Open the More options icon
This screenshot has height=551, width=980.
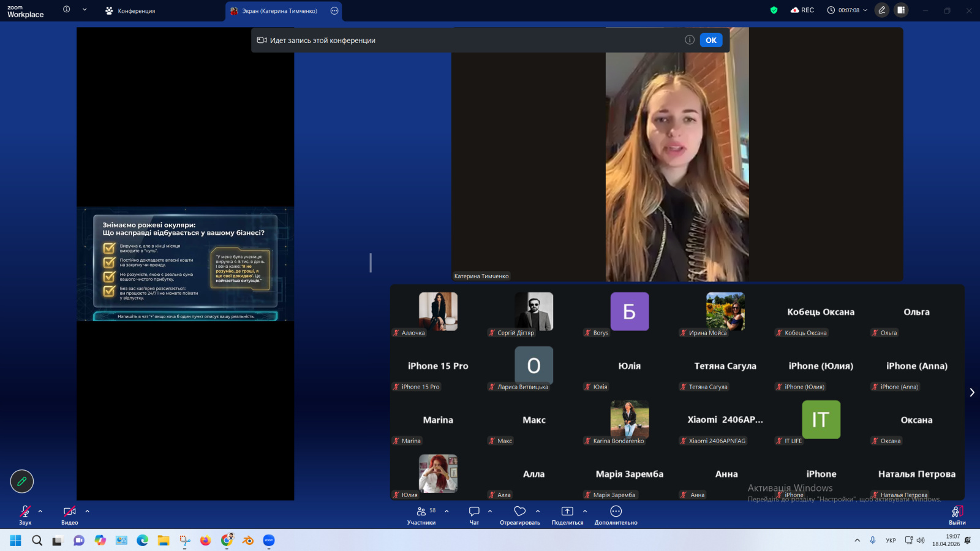point(616,512)
